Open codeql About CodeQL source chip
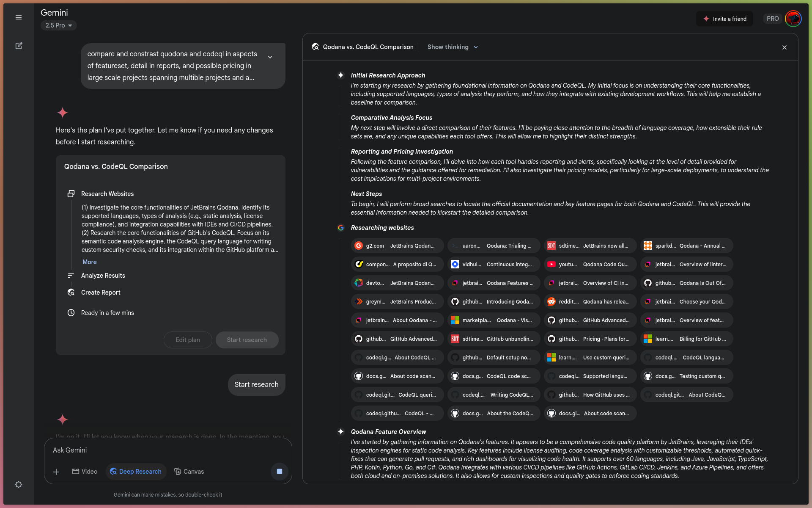The width and height of the screenshot is (812, 508). coord(397,358)
